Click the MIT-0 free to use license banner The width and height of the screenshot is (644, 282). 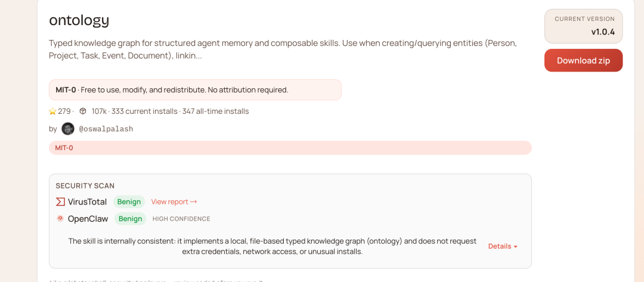[x=195, y=90]
